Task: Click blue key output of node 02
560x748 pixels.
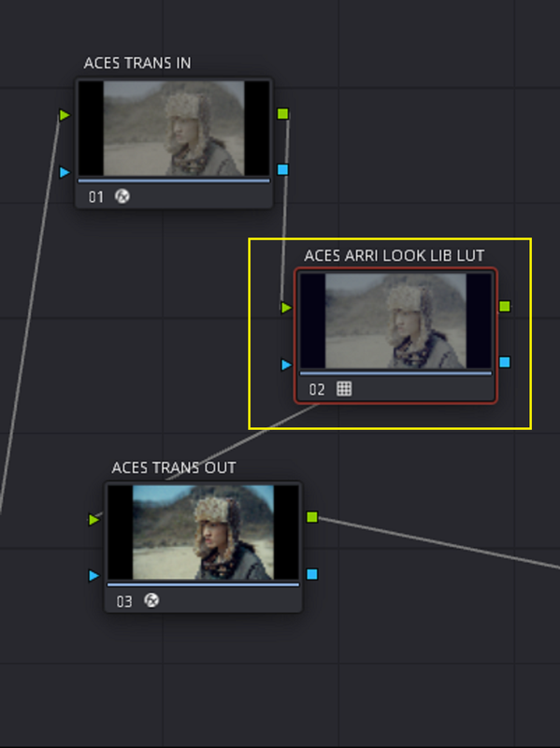Action: coord(505,362)
